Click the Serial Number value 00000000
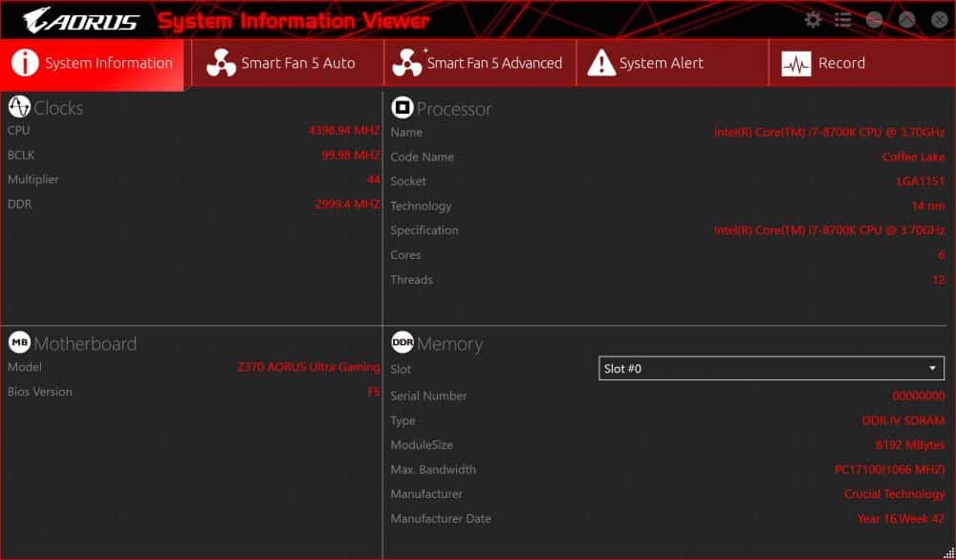Viewport: 956px width, 560px height. click(x=918, y=396)
